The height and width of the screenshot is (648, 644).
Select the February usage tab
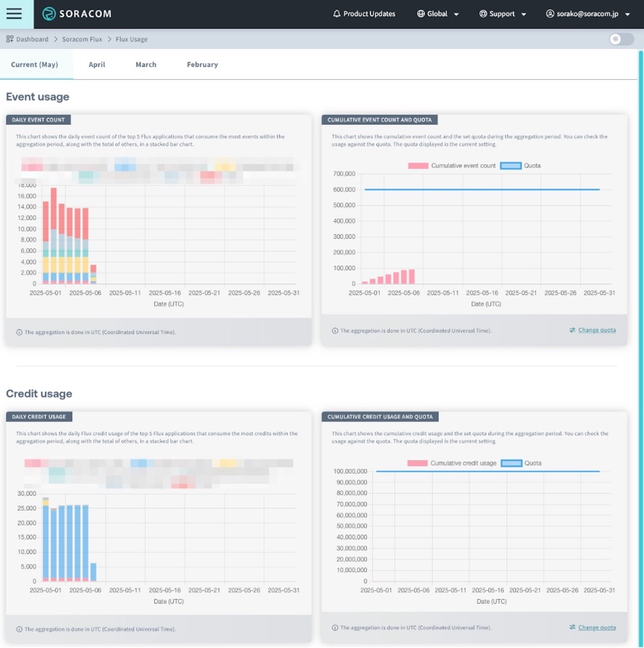click(x=202, y=64)
